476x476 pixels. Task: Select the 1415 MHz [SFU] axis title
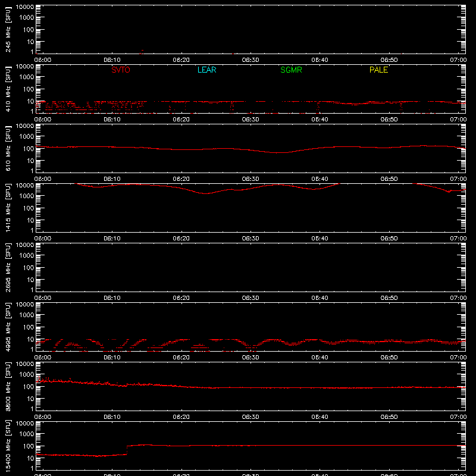(8, 208)
